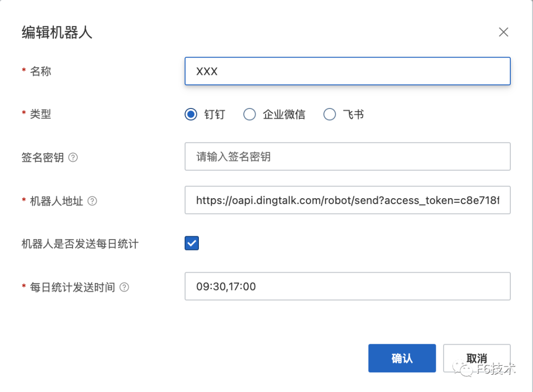The width and height of the screenshot is (533, 392).
Task: Click the 机器人是否发送每日统计 label text
Action: 80,244
